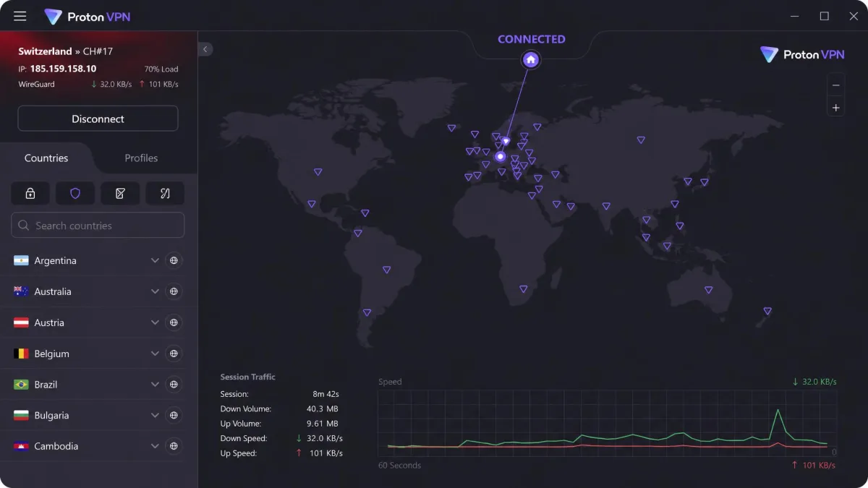868x488 pixels.
Task: Zoom in the map with plus
Action: 836,108
